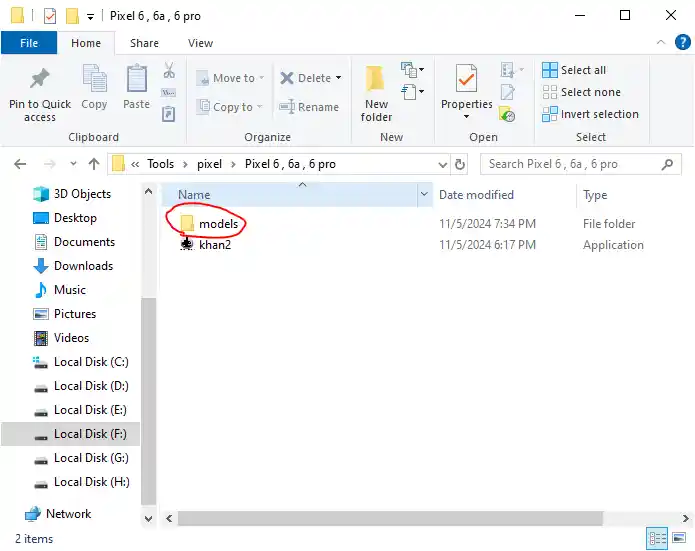Open Recent locations dropdown arrow
Viewport: 695px width, 551px height.
pos(73,164)
